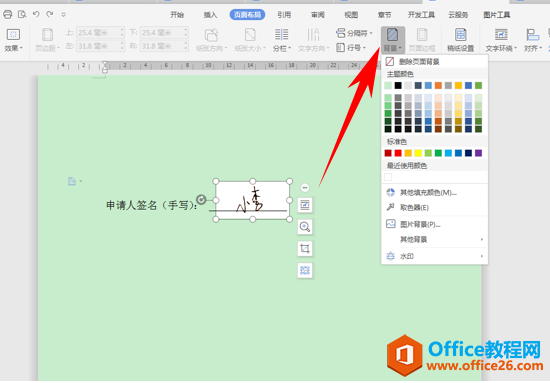Open the 页边距 margins dropdown
The height and width of the screenshot is (383, 550).
pyautogui.click(x=47, y=40)
